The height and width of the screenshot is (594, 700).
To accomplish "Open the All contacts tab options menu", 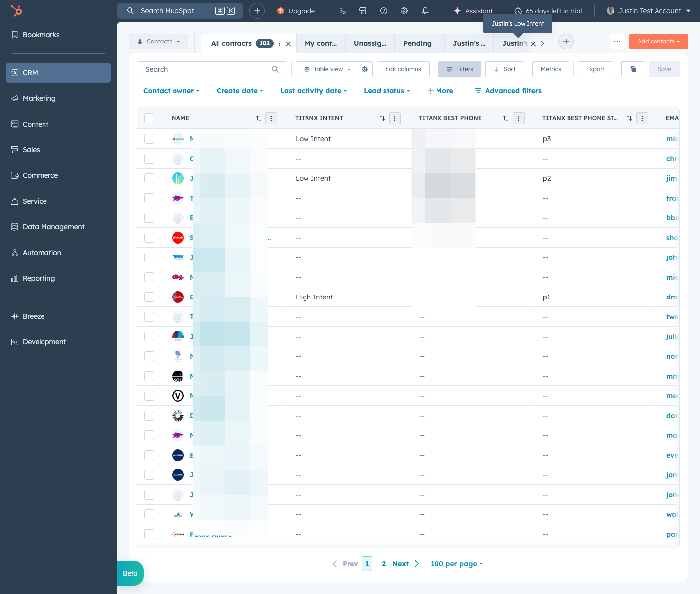I will pos(279,43).
